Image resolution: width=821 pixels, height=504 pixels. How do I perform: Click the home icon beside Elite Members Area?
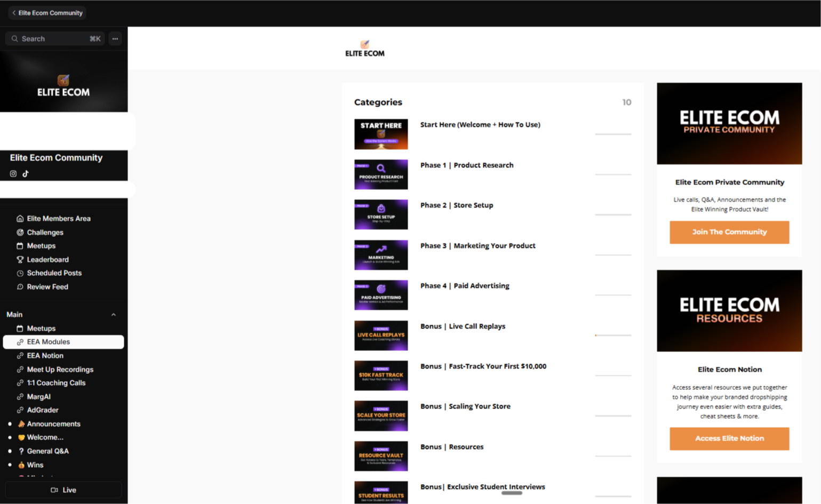(x=20, y=219)
